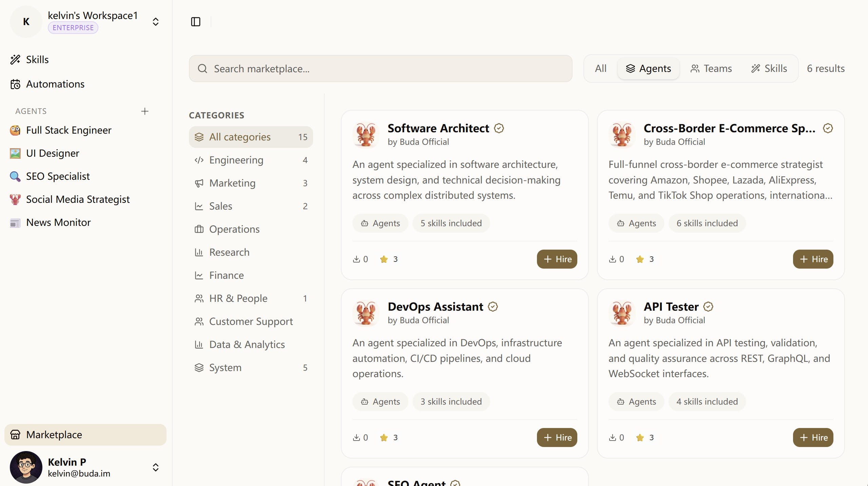Expand the workspace switcher chevron
The height and width of the screenshot is (486, 868).
156,22
